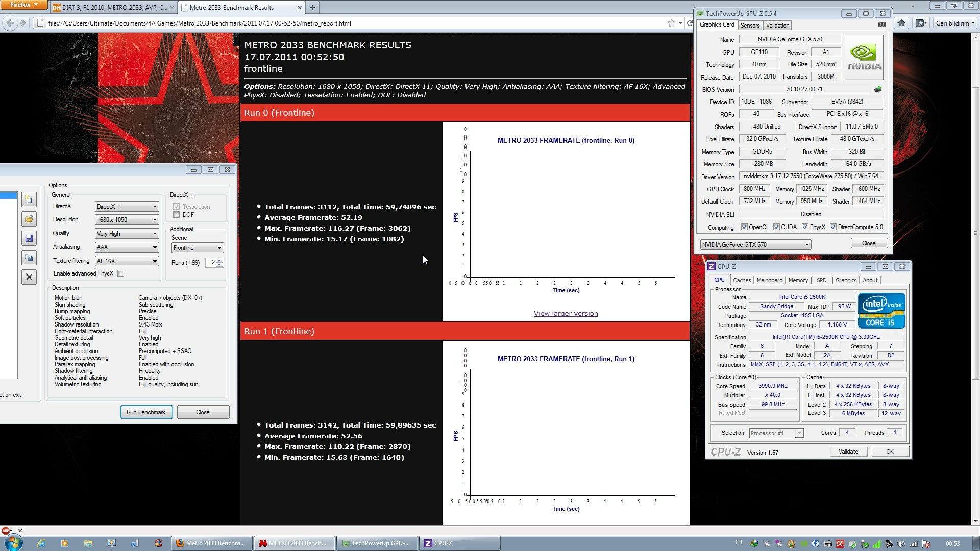Click the copy icon in benchmark sidebar
The width and height of the screenshot is (980, 551).
click(x=29, y=258)
